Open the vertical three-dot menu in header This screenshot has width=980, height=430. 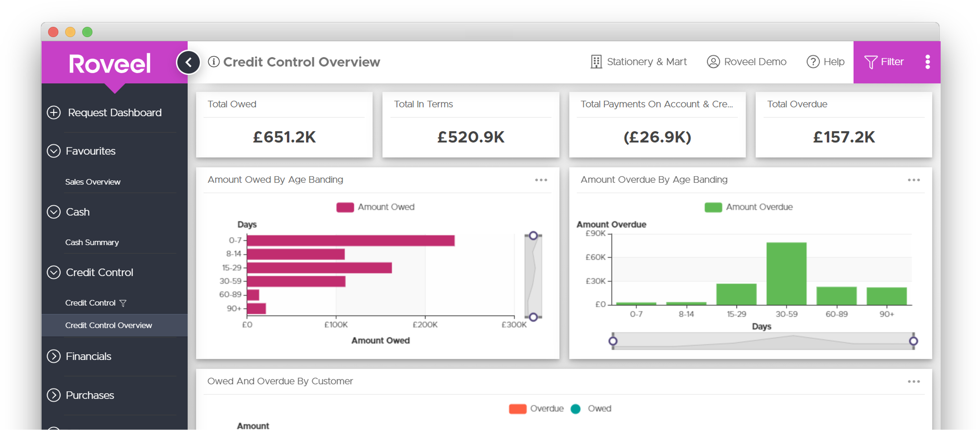(x=928, y=62)
